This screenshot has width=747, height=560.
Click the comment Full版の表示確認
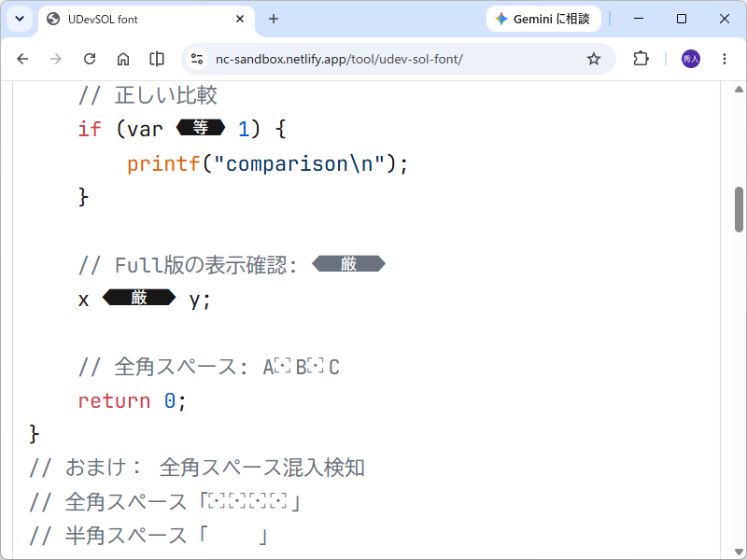188,265
